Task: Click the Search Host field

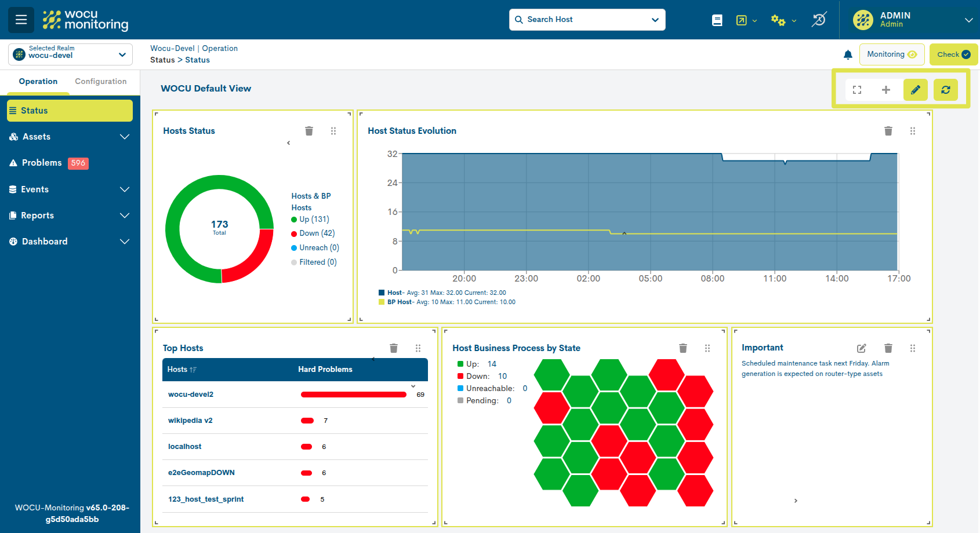Action: point(586,20)
